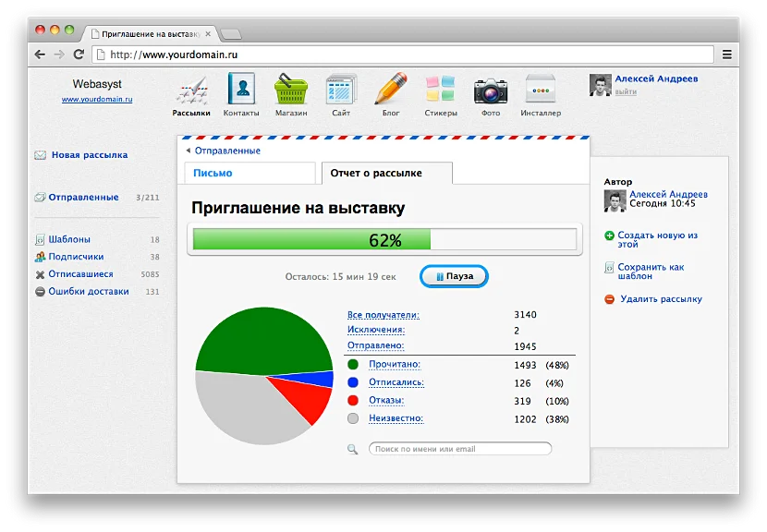Click the green 62% progress bar
767x532 pixels.
(311, 239)
